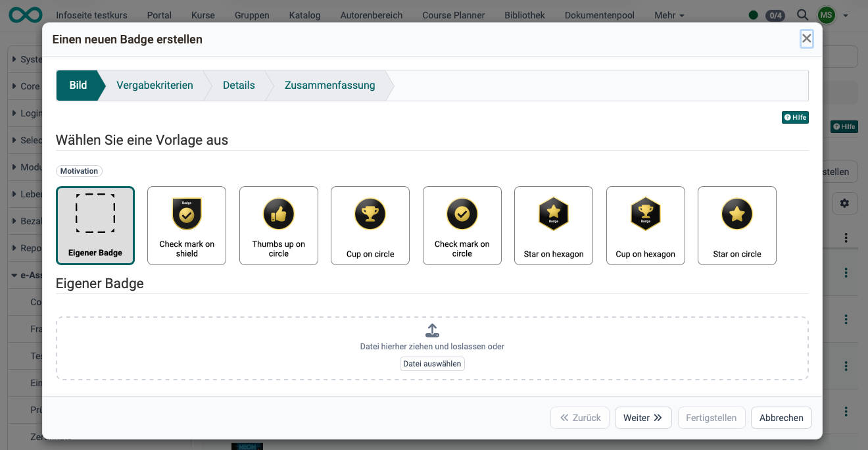The image size is (868, 450).
Task: Choose the Star on hexagon badge
Action: click(554, 226)
